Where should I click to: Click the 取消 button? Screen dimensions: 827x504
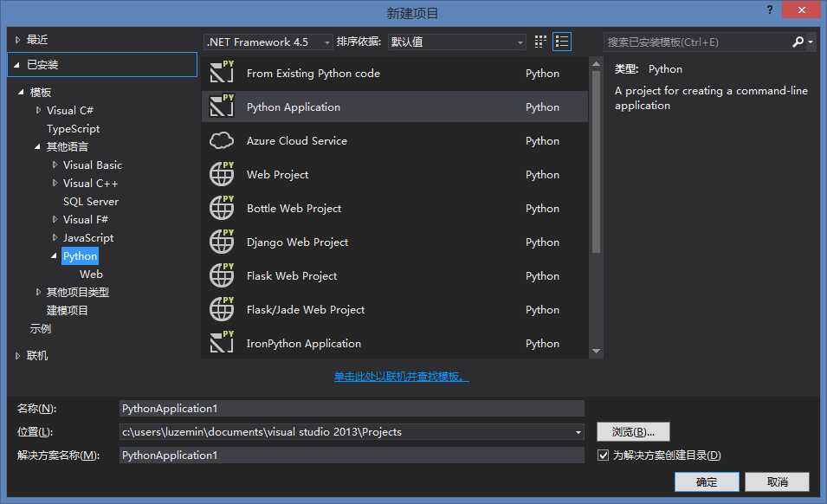click(777, 481)
